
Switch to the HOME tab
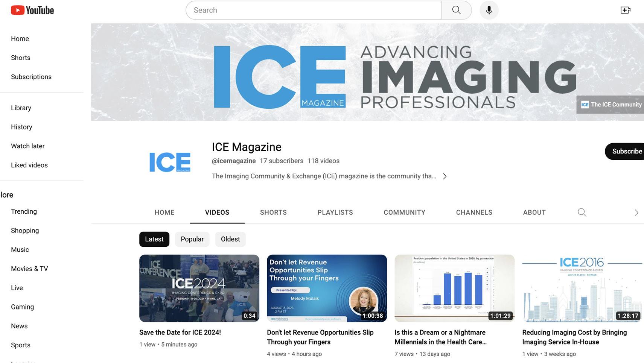click(164, 213)
